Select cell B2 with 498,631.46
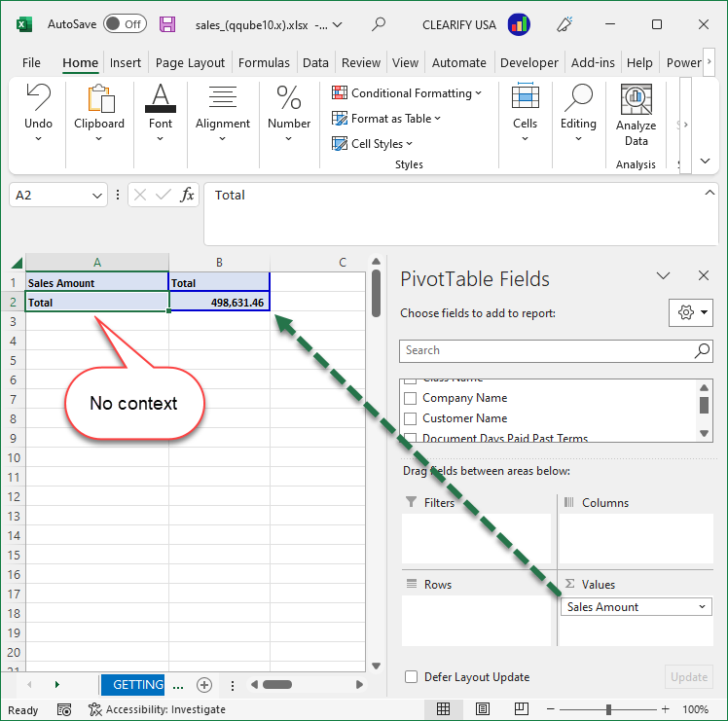The height and width of the screenshot is (721, 728). point(219,303)
